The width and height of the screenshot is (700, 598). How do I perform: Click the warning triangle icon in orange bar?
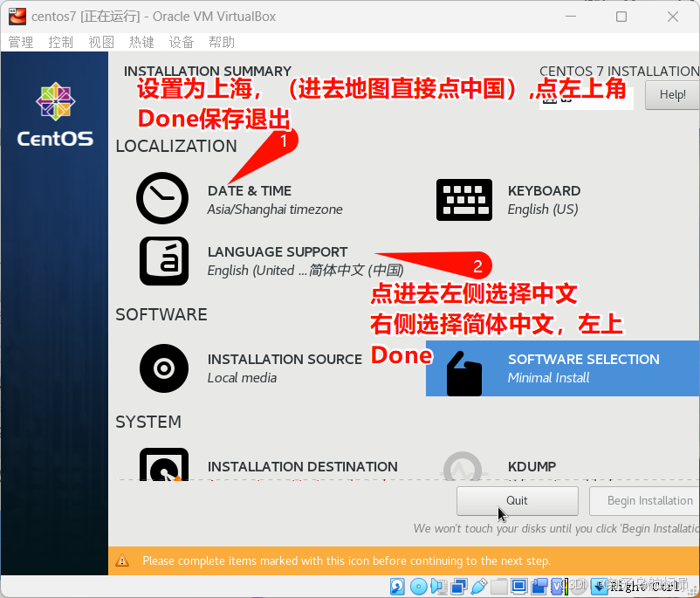click(x=122, y=560)
